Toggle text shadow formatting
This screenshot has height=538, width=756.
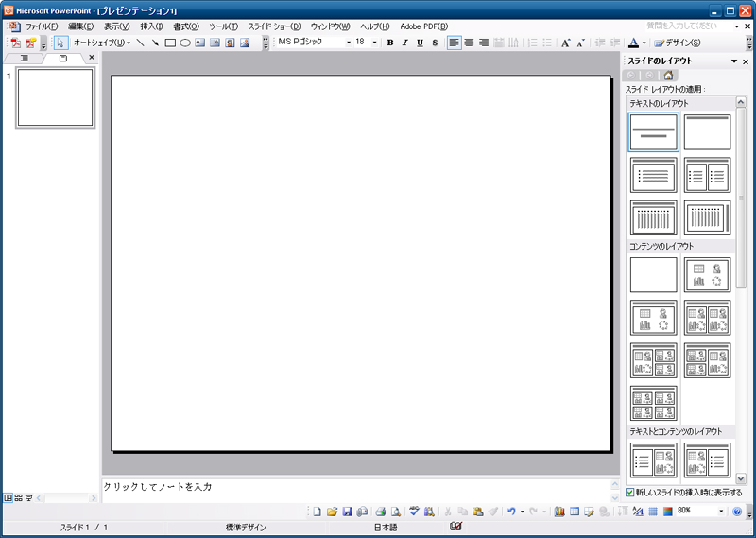(435, 43)
